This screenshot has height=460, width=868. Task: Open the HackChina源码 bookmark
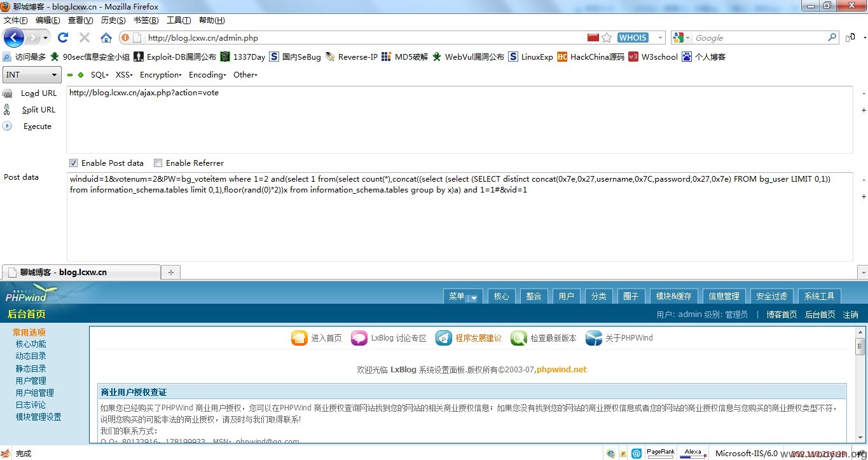(x=591, y=57)
